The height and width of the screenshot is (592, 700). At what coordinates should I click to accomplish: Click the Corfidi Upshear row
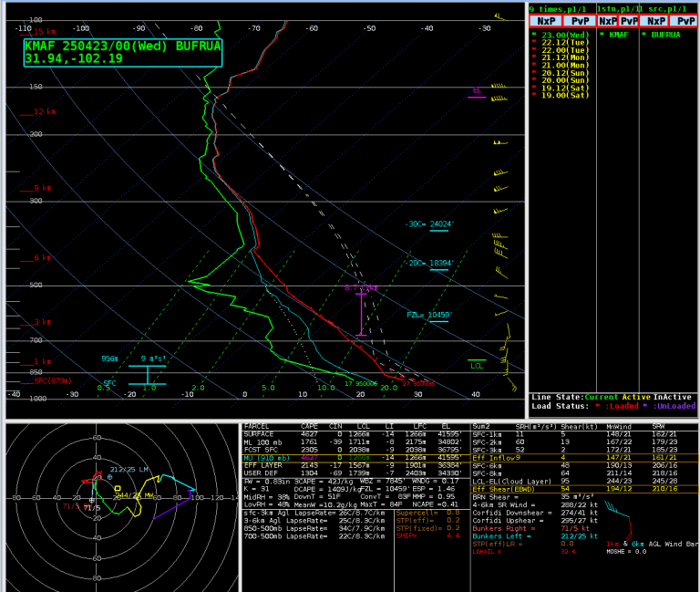click(x=535, y=521)
